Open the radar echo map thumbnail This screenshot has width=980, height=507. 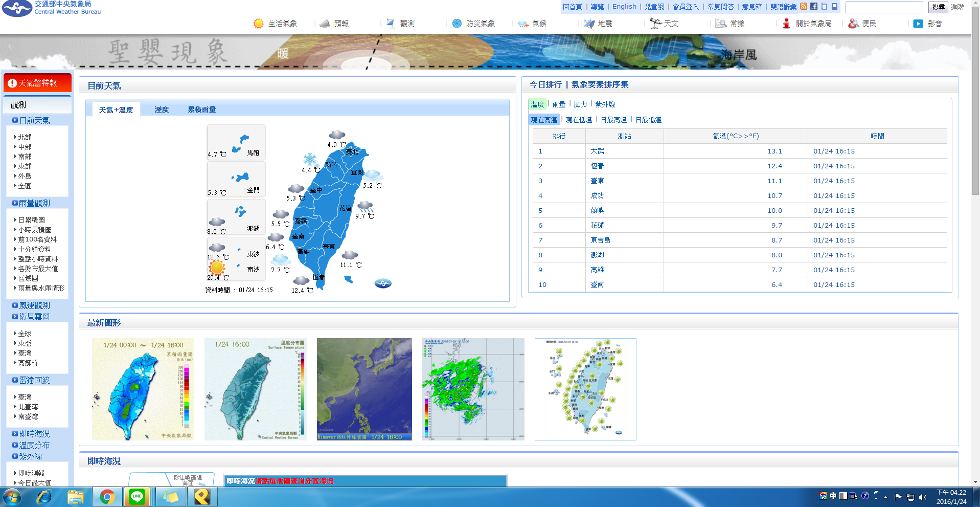pyautogui.click(x=473, y=389)
